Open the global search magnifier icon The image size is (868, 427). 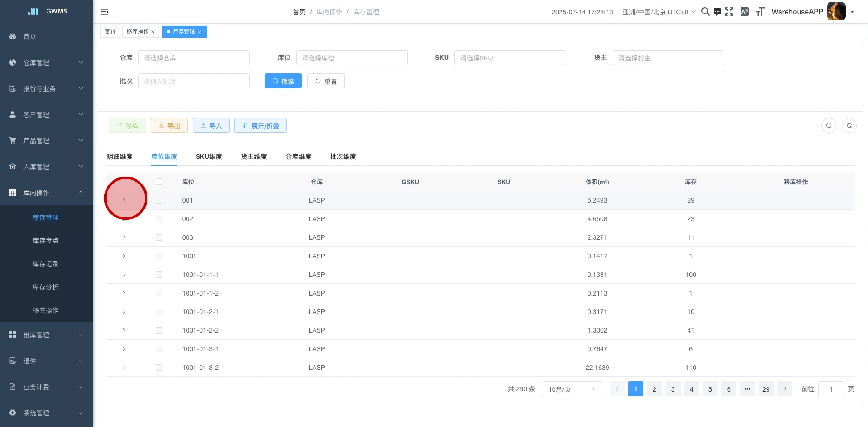click(x=705, y=12)
